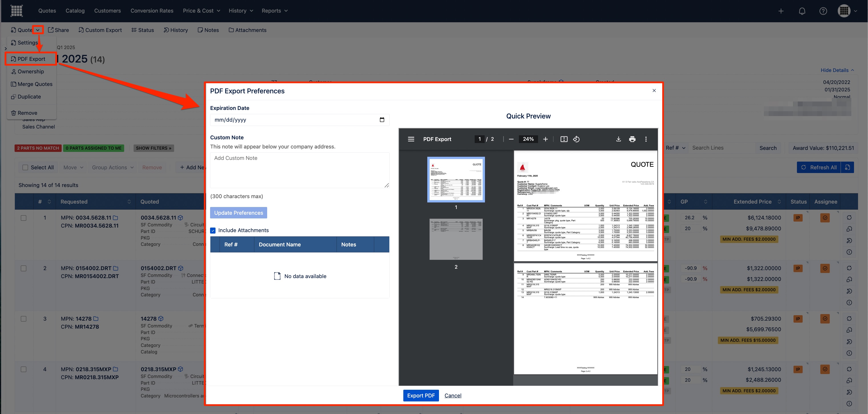This screenshot has width=868, height=414.
Task: Click the assignee icon in row 3
Action: pos(825,319)
